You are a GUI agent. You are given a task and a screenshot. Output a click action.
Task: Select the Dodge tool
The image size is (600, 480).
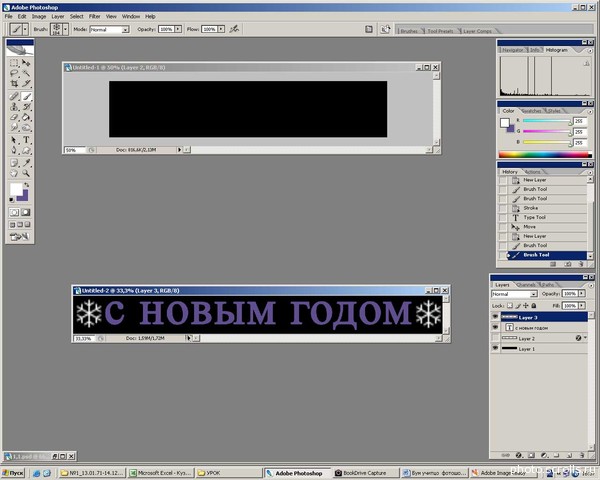pyautogui.click(x=26, y=127)
